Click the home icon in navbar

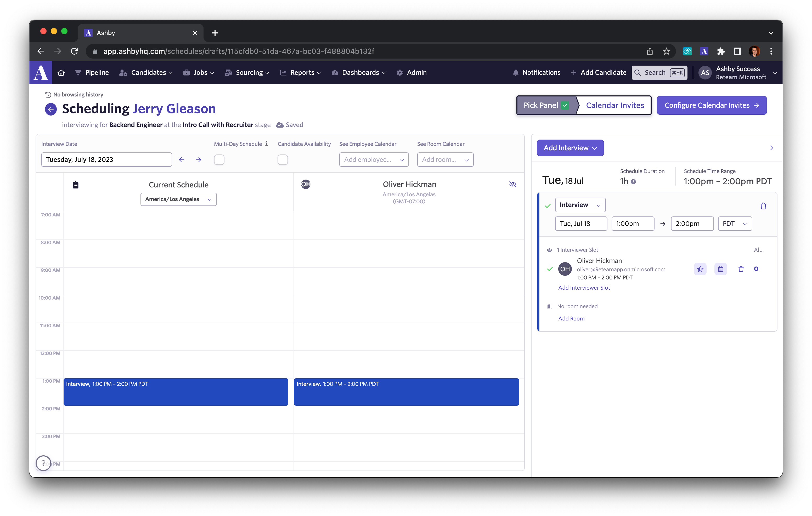point(61,72)
